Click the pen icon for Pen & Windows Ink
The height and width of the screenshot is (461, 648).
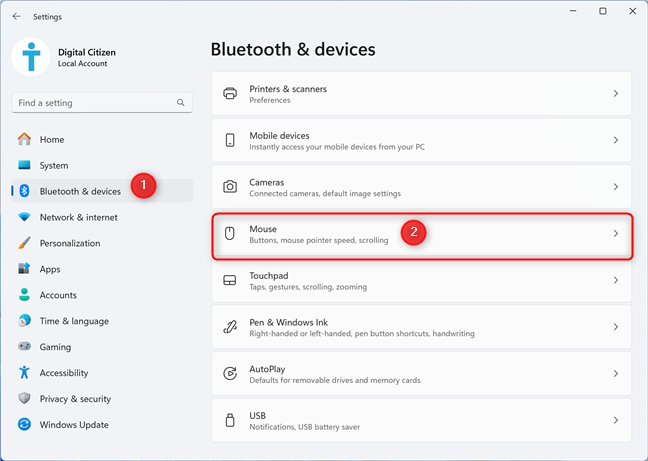tap(230, 327)
